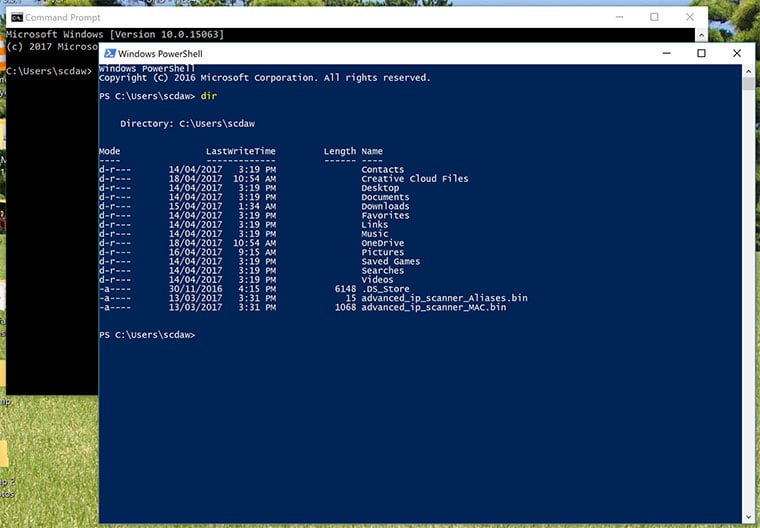760x528 pixels.
Task: Click the 'Windows PowerShell' title text
Action: tap(160, 54)
